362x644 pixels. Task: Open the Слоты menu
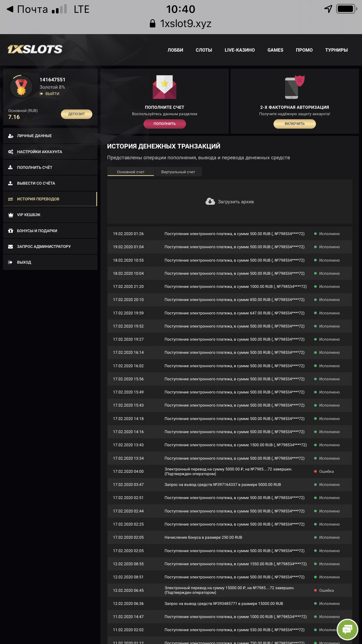tap(204, 50)
